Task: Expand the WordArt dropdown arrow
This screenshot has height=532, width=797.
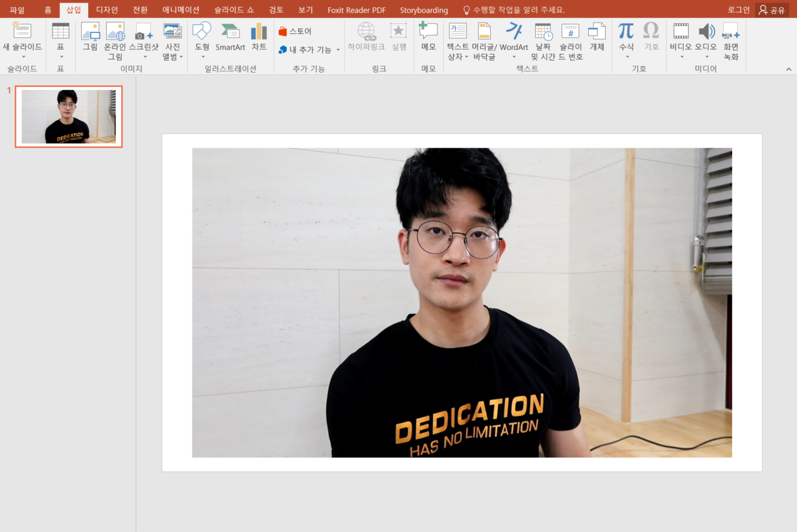Action: 514,58
